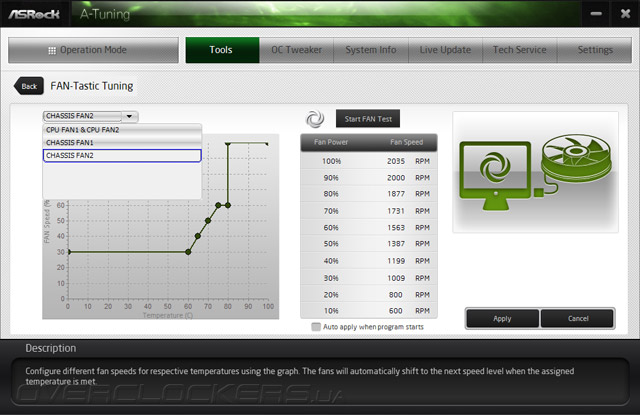The height and width of the screenshot is (415, 640).
Task: Click the Fan Speed column header
Action: 406,142
